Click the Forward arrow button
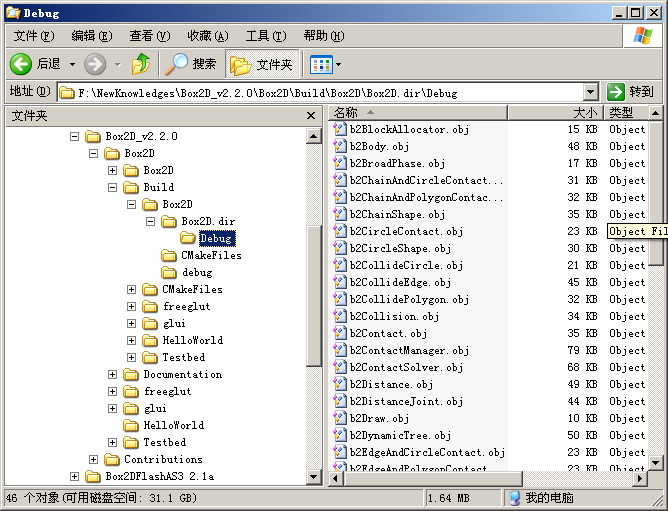 (x=95, y=64)
